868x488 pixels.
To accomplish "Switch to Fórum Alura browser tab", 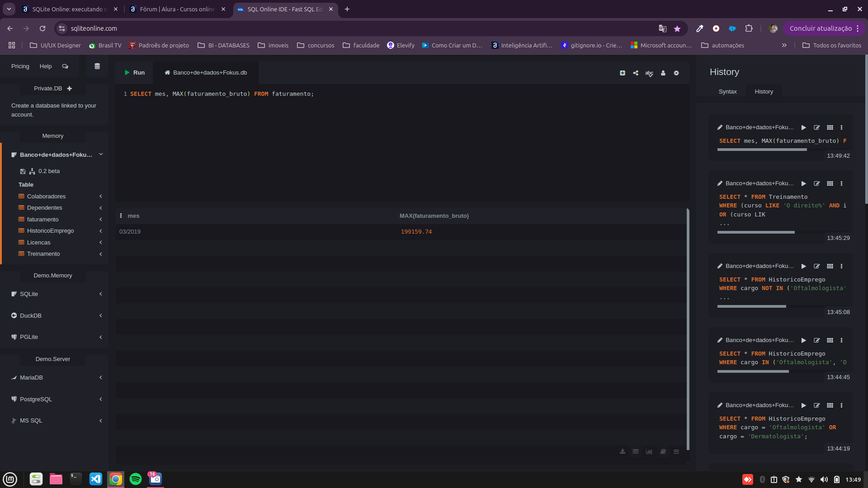I will point(177,9).
